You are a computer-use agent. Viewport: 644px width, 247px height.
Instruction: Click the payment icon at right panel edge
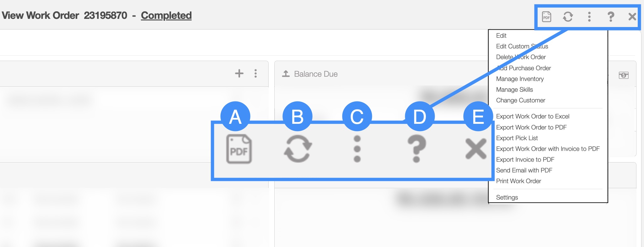pyautogui.click(x=623, y=75)
